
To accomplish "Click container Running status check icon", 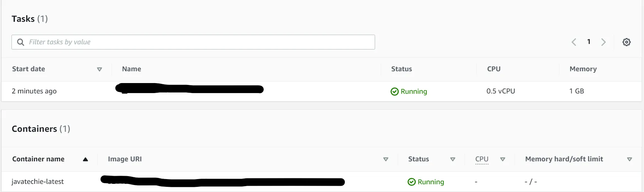I will [x=411, y=182].
